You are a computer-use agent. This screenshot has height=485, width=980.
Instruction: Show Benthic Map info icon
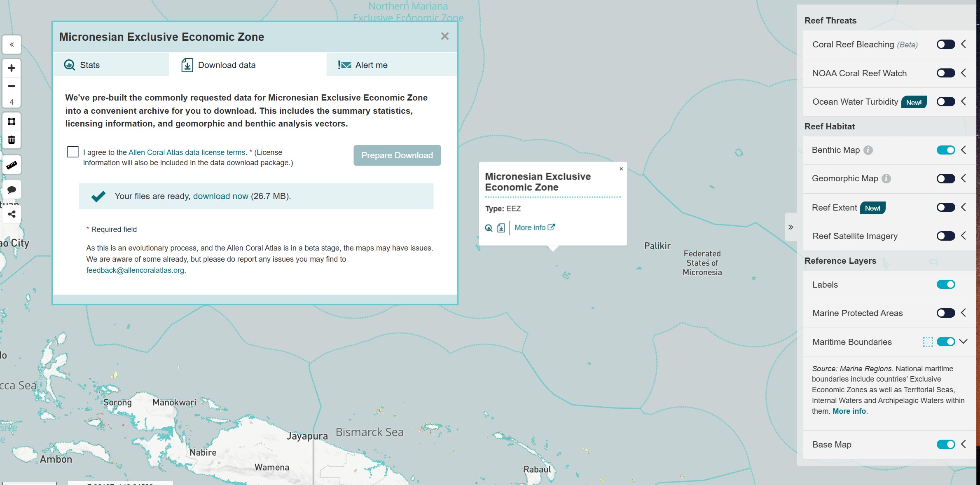click(868, 150)
